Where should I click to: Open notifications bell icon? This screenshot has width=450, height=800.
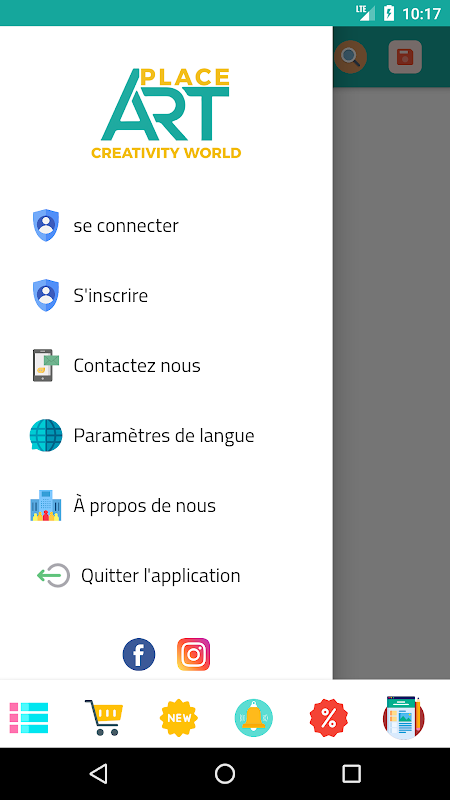(254, 718)
